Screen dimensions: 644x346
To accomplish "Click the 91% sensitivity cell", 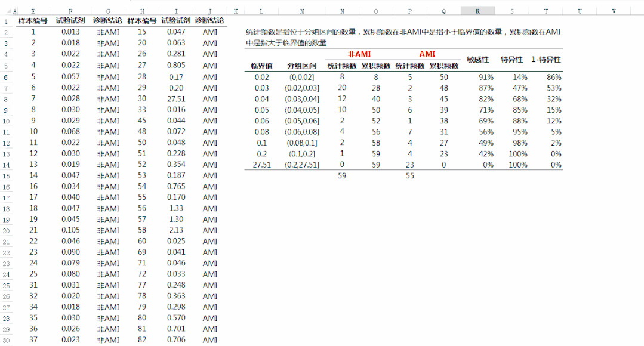I will (x=486, y=77).
